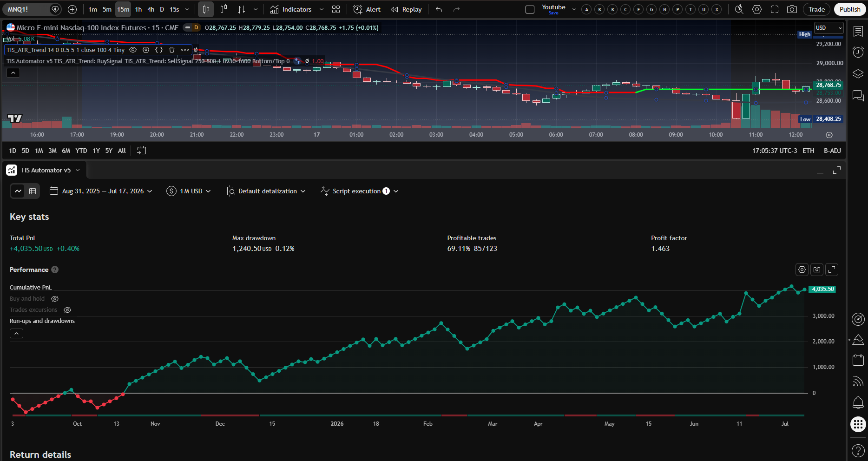Collapse the indicator legend with arrow
Image resolution: width=868 pixels, height=461 pixels.
(x=13, y=73)
